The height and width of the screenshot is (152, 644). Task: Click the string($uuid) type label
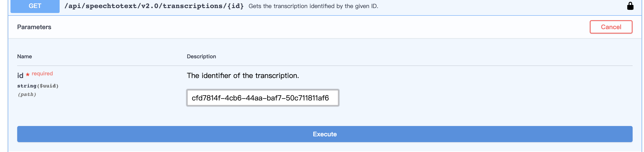click(38, 86)
